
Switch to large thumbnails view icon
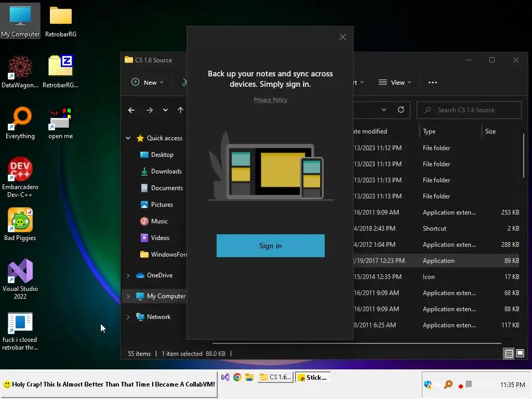520,353
